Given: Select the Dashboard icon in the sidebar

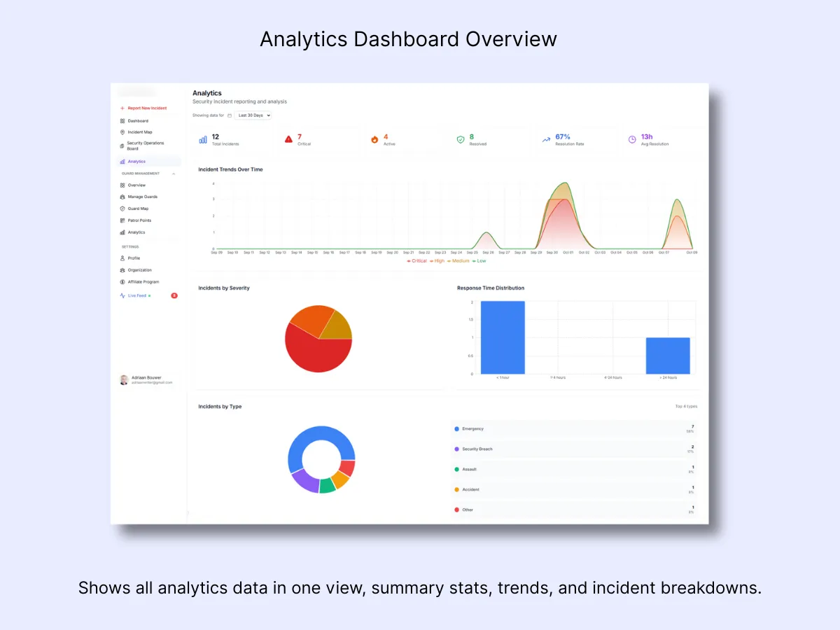Looking at the screenshot, I should coord(122,120).
